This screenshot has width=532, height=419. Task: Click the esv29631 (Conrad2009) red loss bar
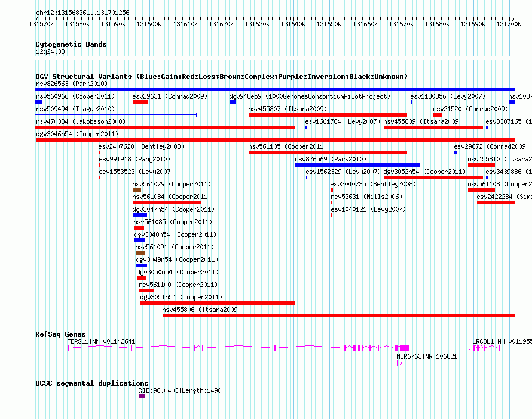click(x=140, y=102)
